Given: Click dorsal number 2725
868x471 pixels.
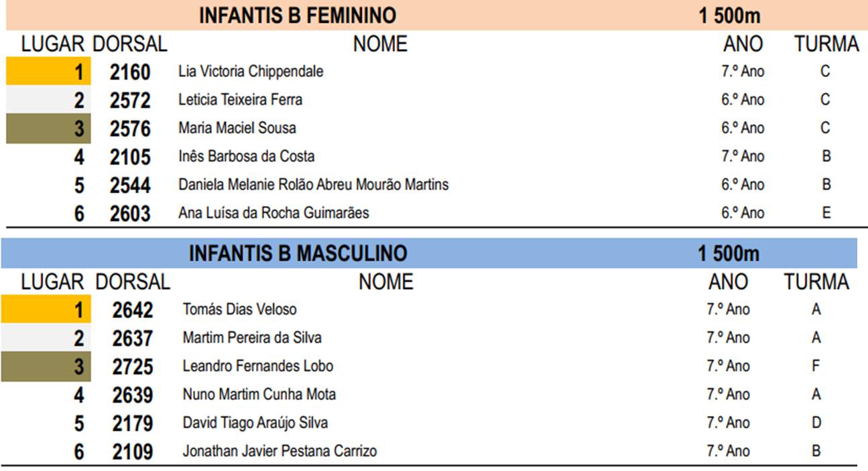Looking at the screenshot, I should (133, 366).
